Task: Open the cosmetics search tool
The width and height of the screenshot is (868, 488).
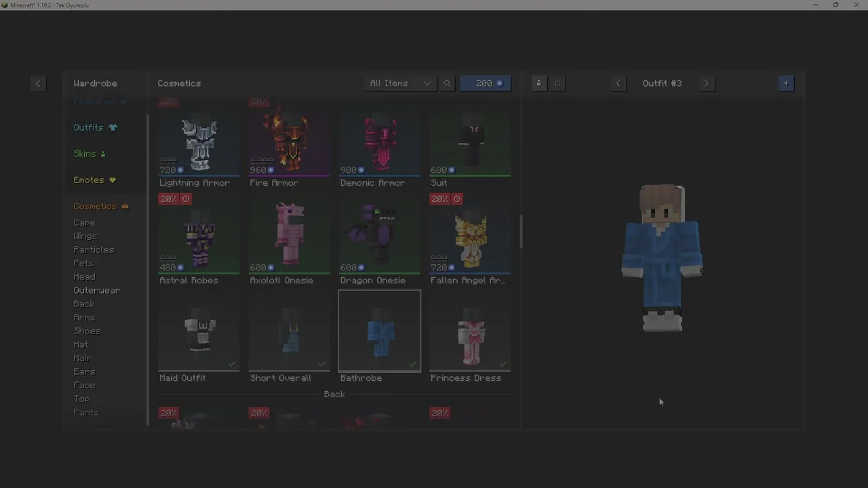Action: point(447,83)
